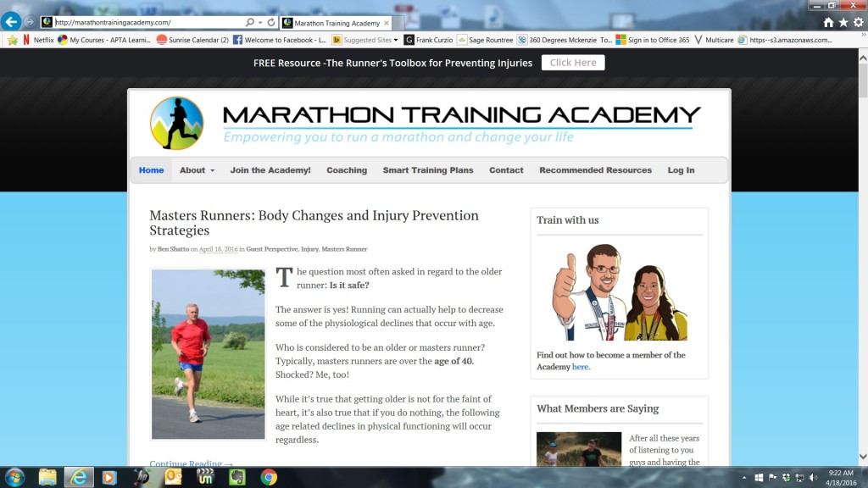
Task: Click the Click Here button in banner
Action: pyautogui.click(x=573, y=63)
